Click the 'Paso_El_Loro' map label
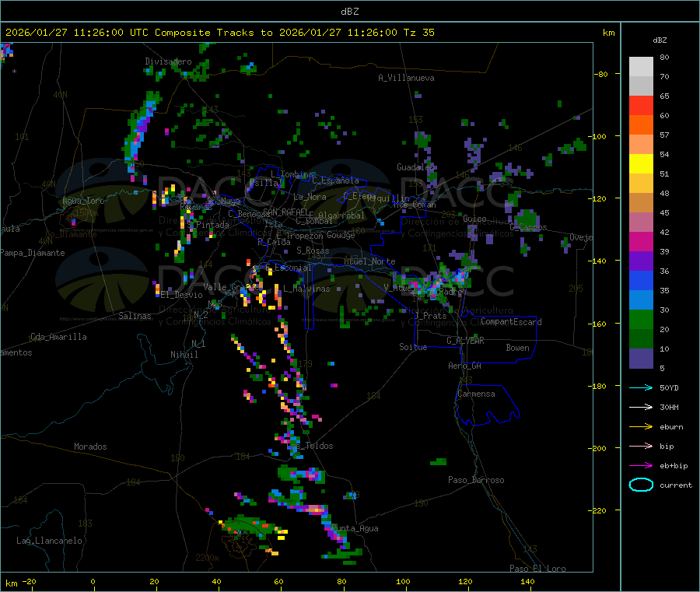700x592 pixels. coord(537,569)
